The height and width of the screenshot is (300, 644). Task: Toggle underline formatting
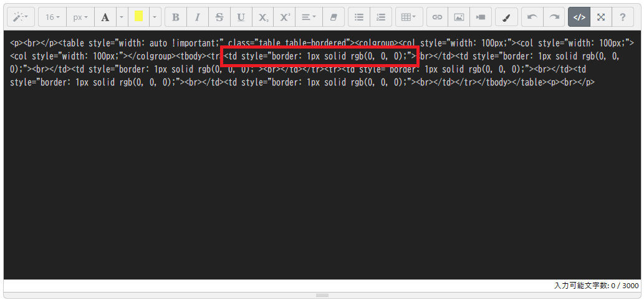(x=241, y=17)
